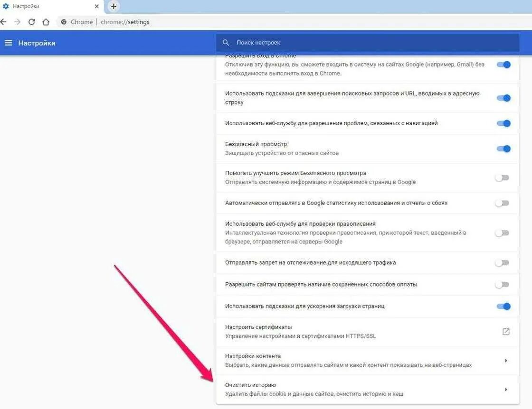Click 'Управление настройками и сертификатами HTTPS/SSL' text
This screenshot has height=409, width=532.
(x=301, y=336)
